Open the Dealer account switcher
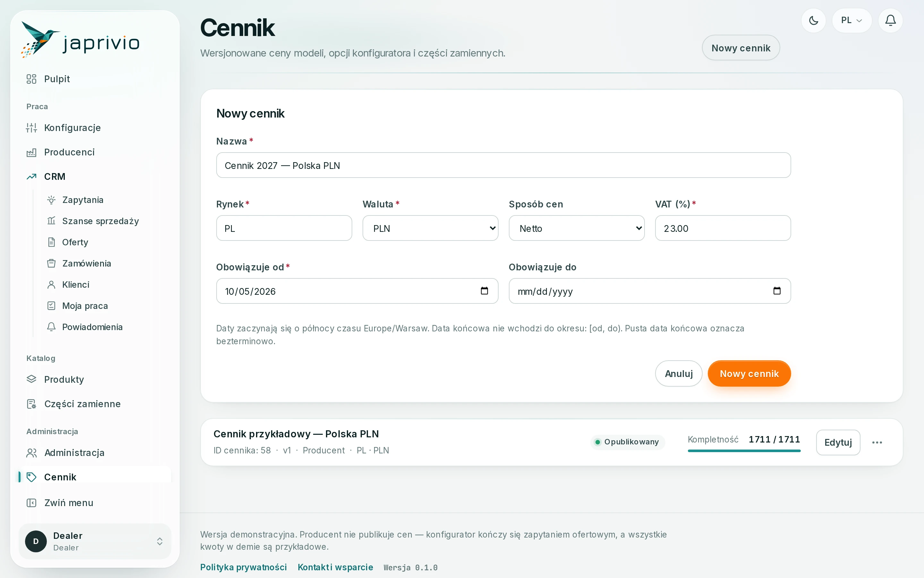Image resolution: width=924 pixels, height=578 pixels. pyautogui.click(x=95, y=541)
